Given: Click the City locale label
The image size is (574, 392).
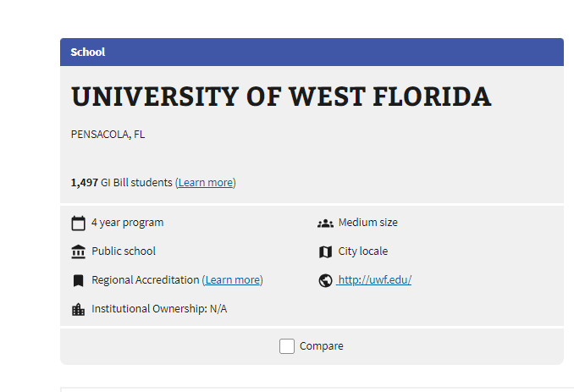Looking at the screenshot, I should [363, 251].
